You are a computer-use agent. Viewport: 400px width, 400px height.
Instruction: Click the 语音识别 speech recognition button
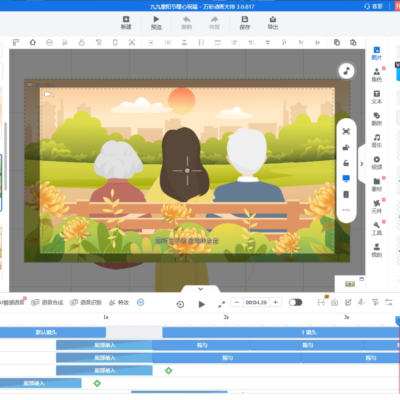[x=86, y=302]
